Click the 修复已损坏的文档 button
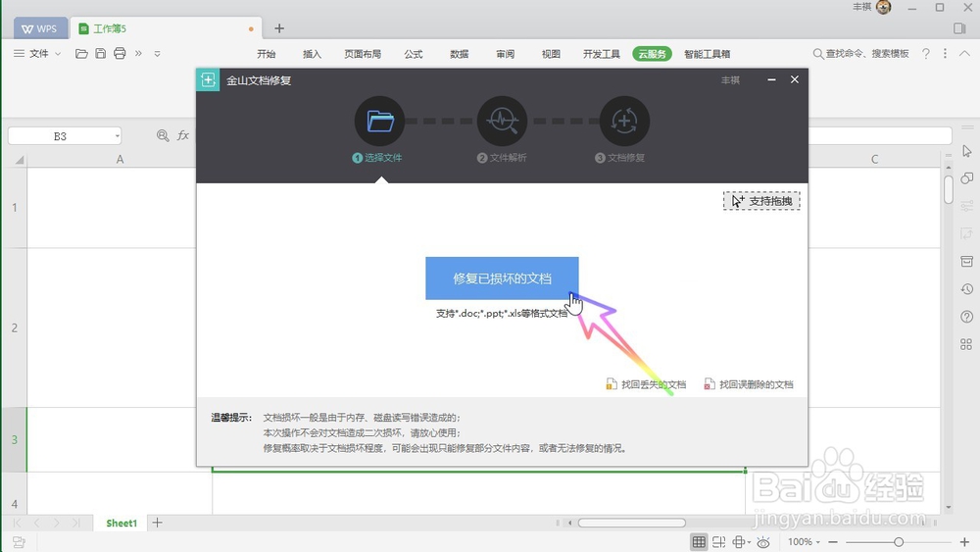 pyautogui.click(x=502, y=278)
